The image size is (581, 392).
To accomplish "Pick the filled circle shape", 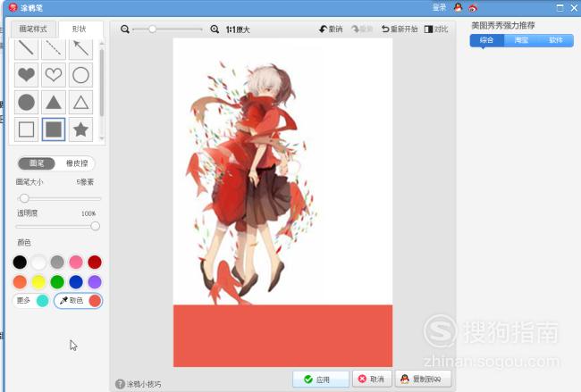I will pos(26,102).
